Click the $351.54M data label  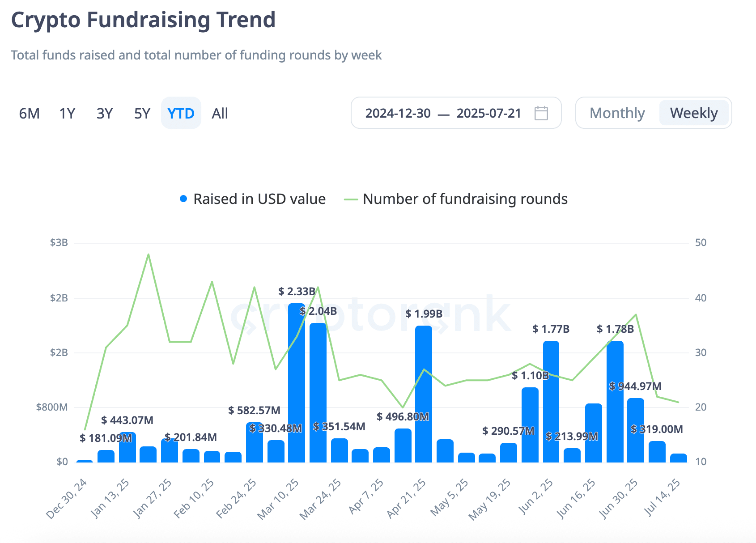pos(340,427)
